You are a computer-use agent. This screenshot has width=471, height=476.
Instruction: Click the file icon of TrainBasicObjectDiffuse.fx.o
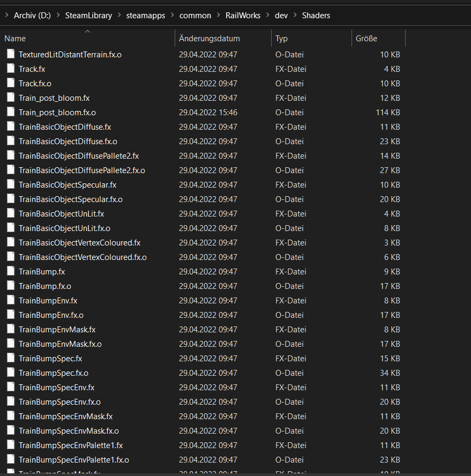[11, 141]
